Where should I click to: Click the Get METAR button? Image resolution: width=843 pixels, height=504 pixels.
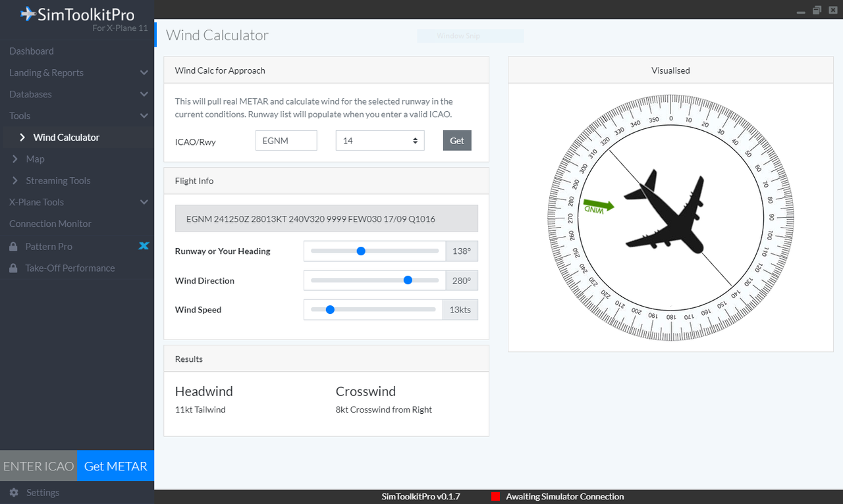point(116,466)
